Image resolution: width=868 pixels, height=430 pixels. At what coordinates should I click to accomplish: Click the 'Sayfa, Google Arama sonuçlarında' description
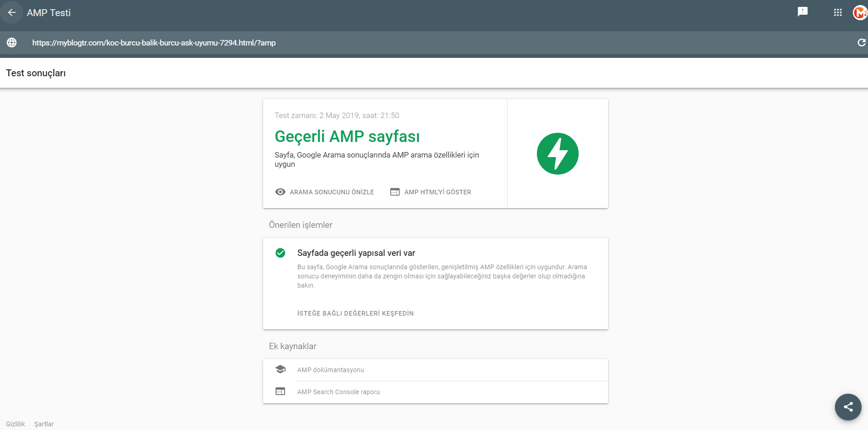tap(377, 159)
